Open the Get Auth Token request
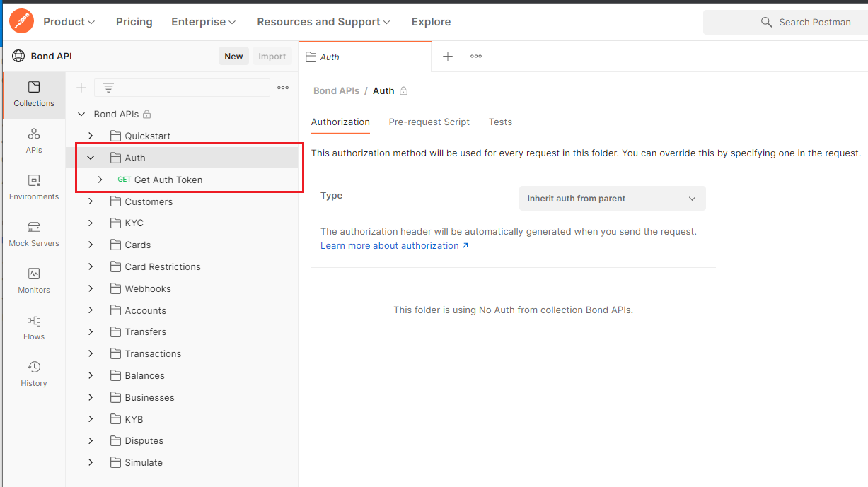This screenshot has height=487, width=868. [168, 180]
